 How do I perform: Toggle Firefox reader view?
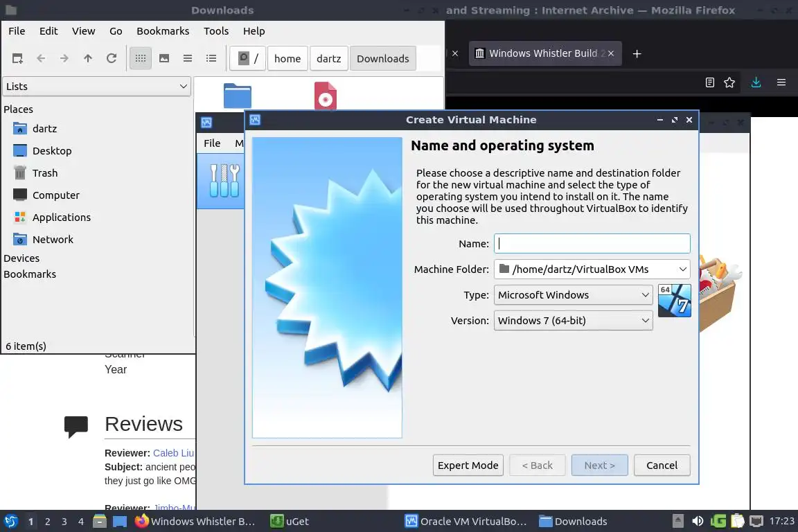[x=710, y=82]
